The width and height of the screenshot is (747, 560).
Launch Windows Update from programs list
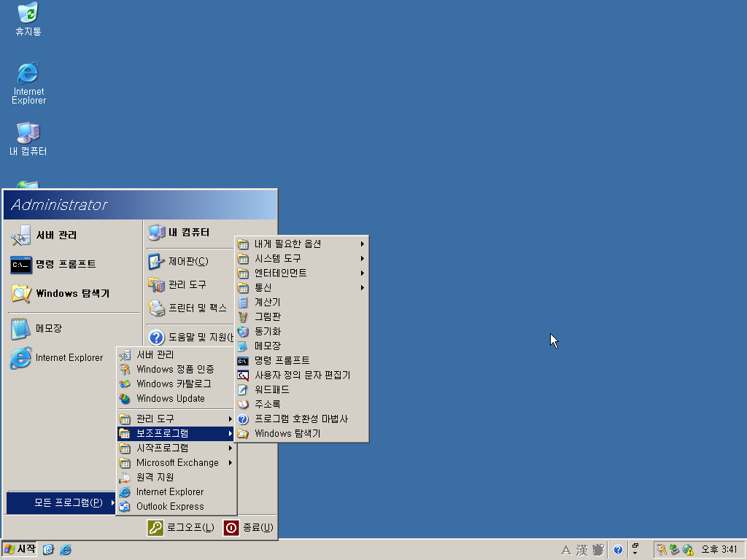click(177, 399)
